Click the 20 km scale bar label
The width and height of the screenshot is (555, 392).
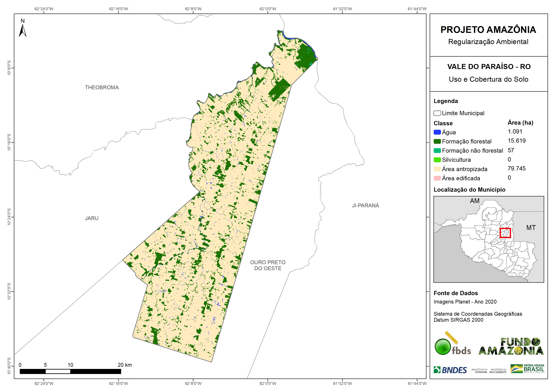(x=124, y=365)
